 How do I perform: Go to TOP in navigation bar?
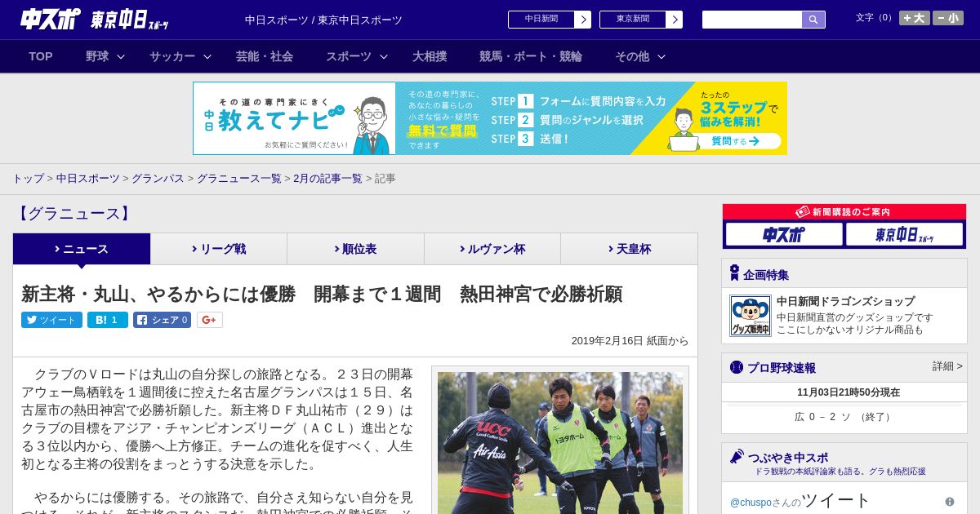coord(41,56)
